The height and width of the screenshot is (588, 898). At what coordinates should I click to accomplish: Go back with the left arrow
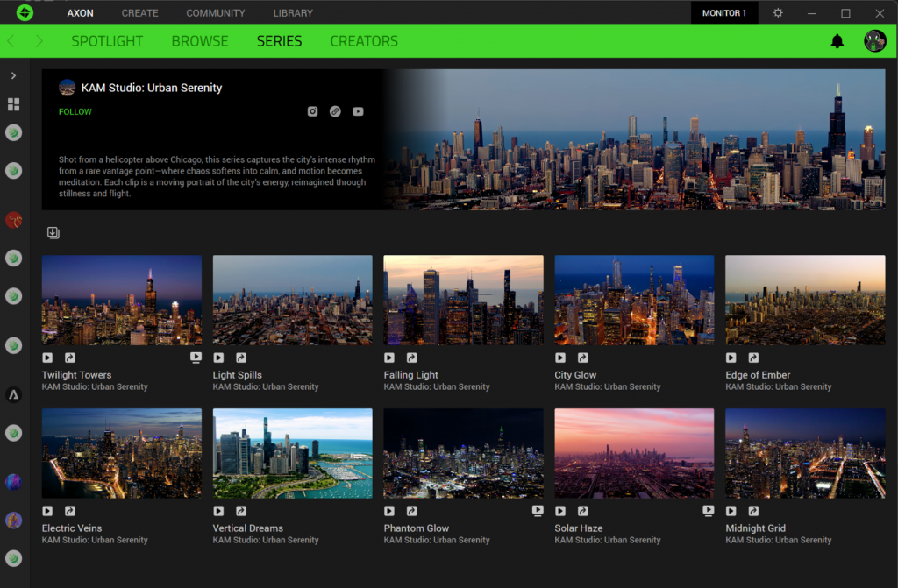point(11,41)
